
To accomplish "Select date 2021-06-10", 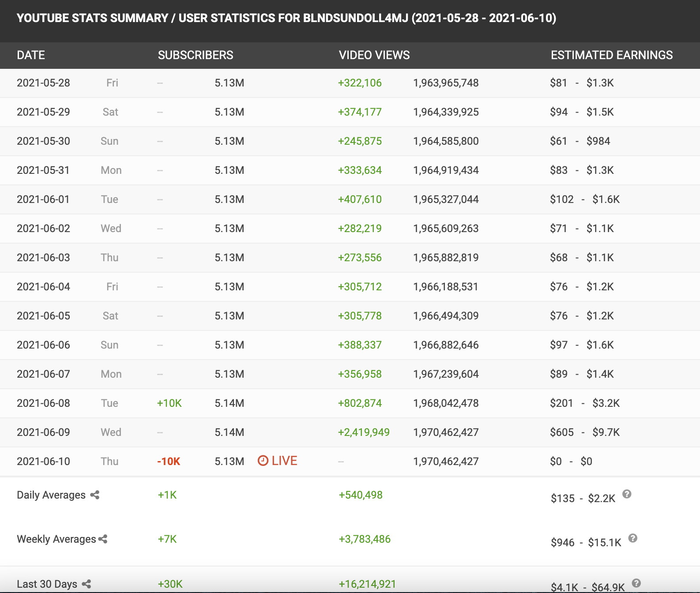I will (x=43, y=462).
